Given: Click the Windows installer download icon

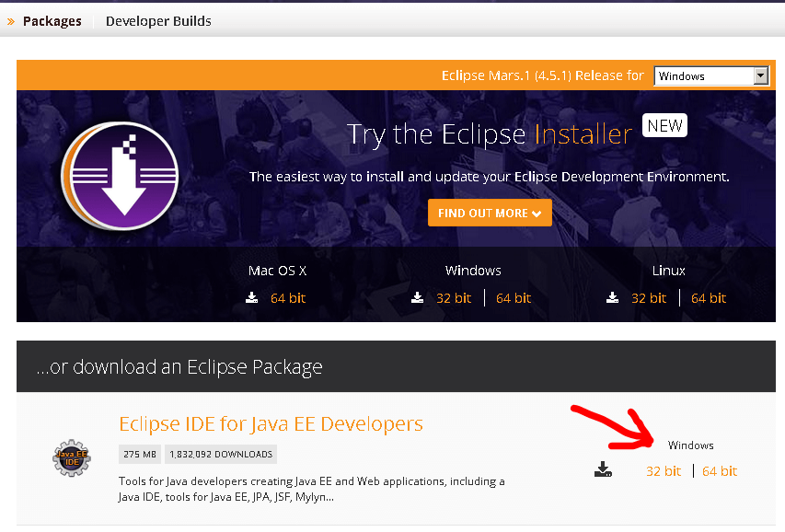Looking at the screenshot, I should pyautogui.click(x=417, y=298).
